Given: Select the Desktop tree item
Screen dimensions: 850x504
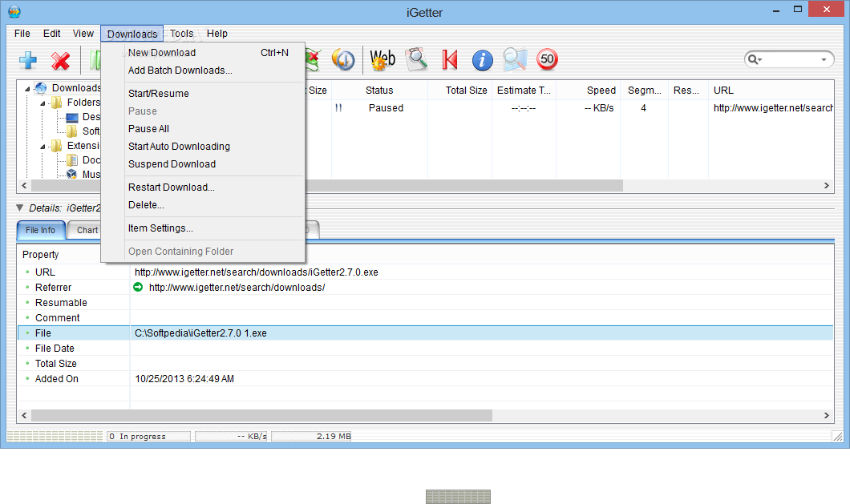Looking at the screenshot, I should tap(91, 117).
